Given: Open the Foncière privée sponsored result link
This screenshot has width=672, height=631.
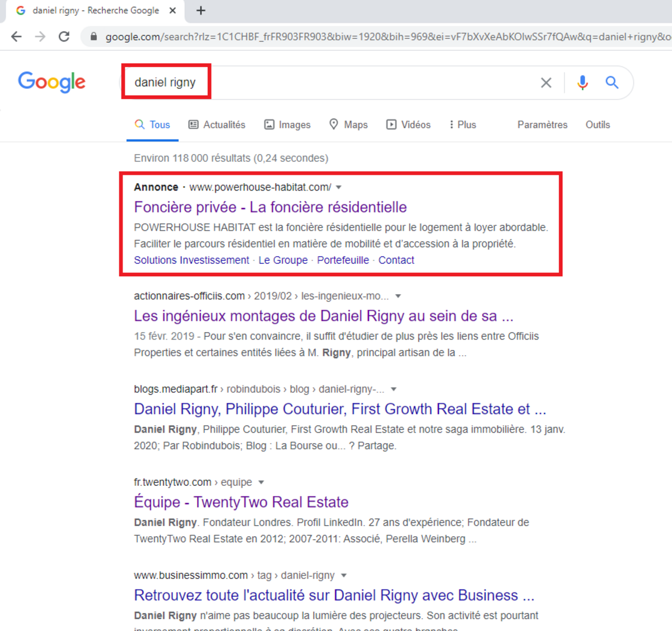Looking at the screenshot, I should pyautogui.click(x=270, y=207).
